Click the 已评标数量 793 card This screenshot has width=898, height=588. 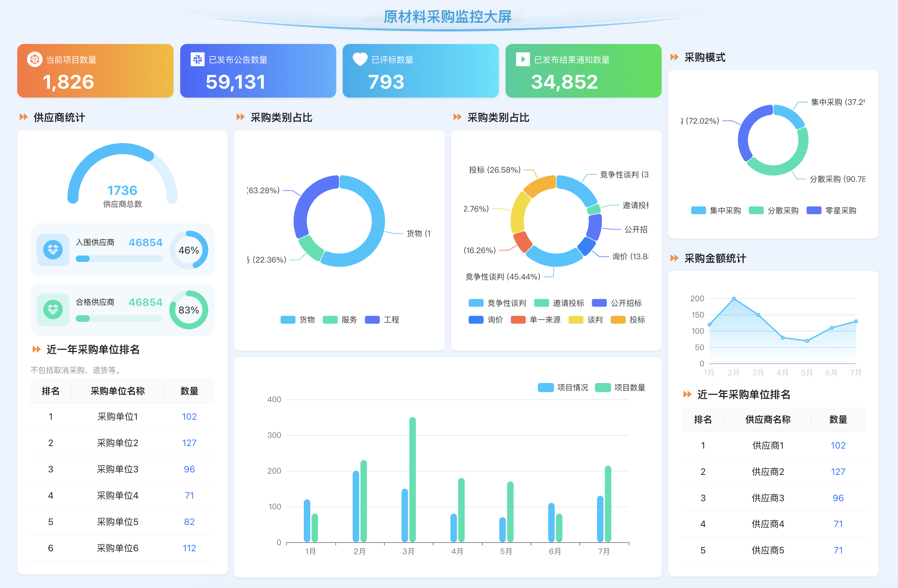[x=420, y=71]
